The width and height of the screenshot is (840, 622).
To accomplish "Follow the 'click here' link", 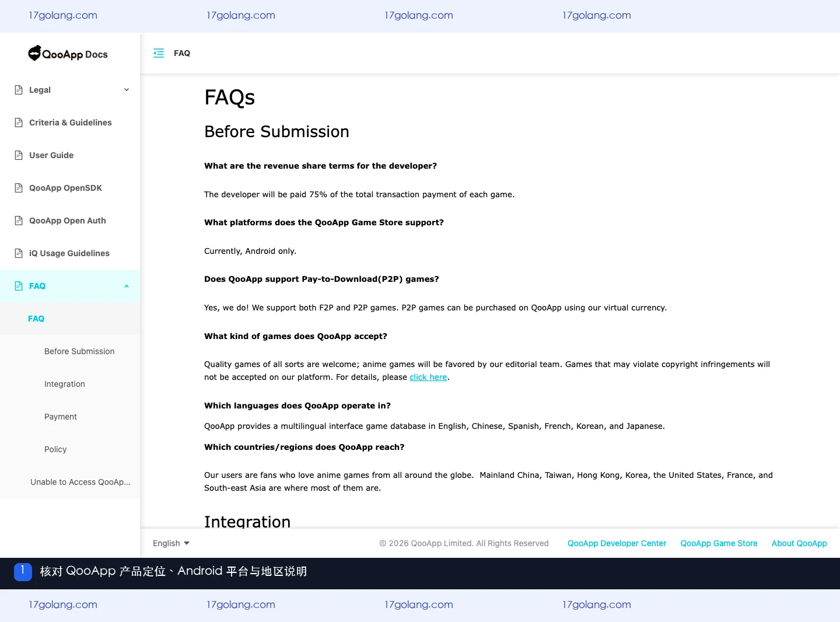I will click(428, 377).
